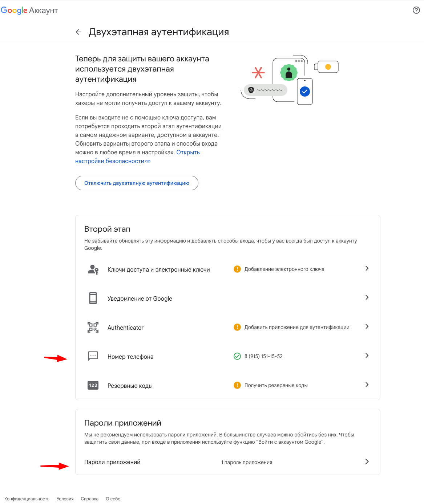The height and width of the screenshot is (504, 424).
Task: Click the Google logo in the header
Action: coord(14,11)
